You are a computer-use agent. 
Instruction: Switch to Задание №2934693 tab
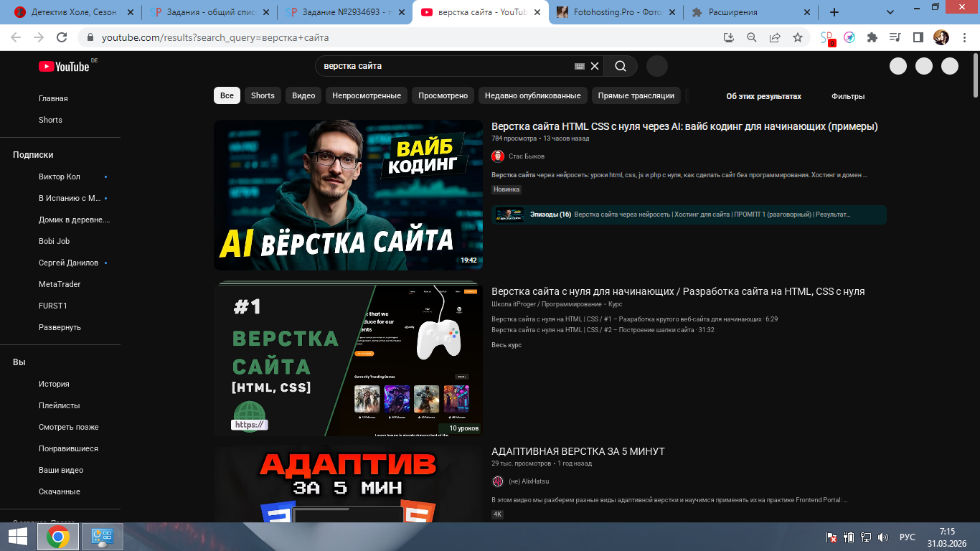pyautogui.click(x=344, y=12)
